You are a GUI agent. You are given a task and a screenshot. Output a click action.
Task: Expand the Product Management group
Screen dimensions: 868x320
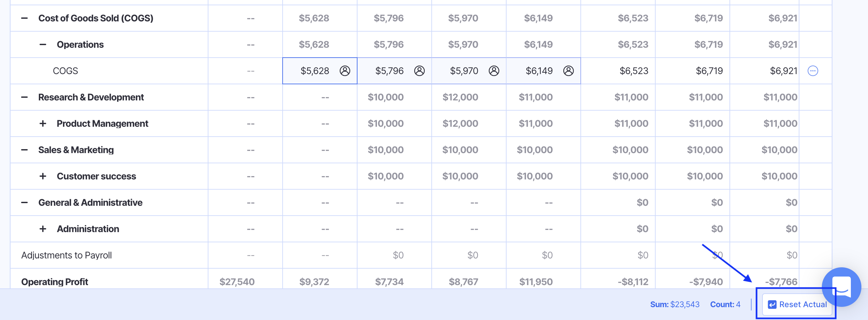43,123
